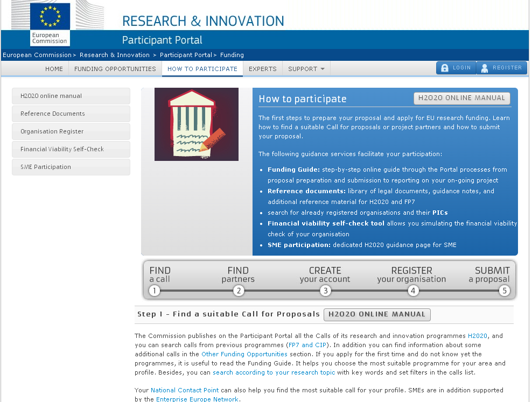Click the How to participate heading
Image resolution: width=532 pixels, height=402 pixels.
(302, 98)
